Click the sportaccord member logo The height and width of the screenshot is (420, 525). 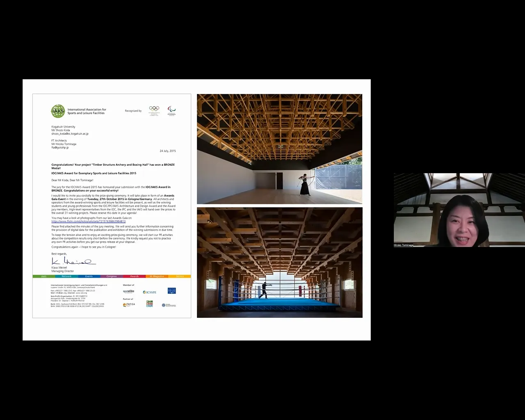[x=128, y=292]
